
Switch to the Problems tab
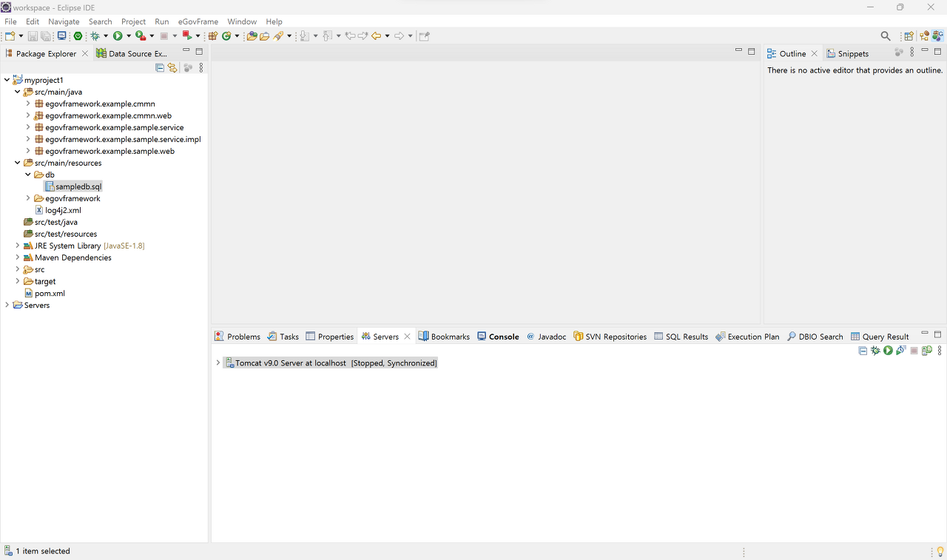(237, 337)
